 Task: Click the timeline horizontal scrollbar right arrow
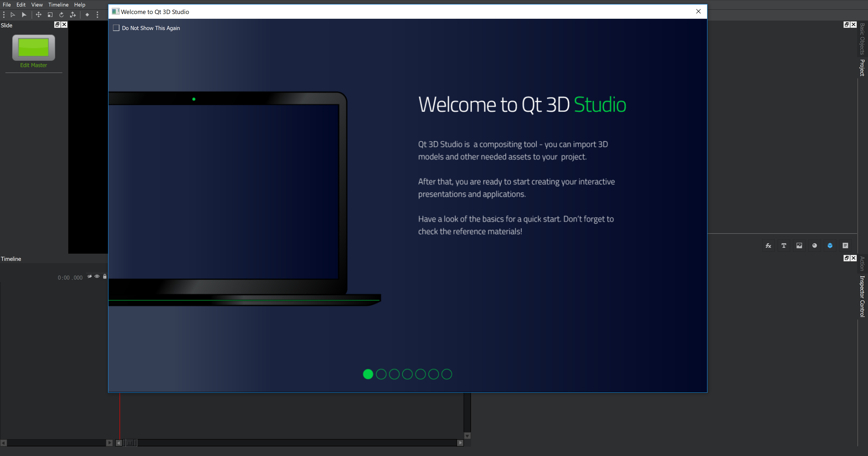460,443
